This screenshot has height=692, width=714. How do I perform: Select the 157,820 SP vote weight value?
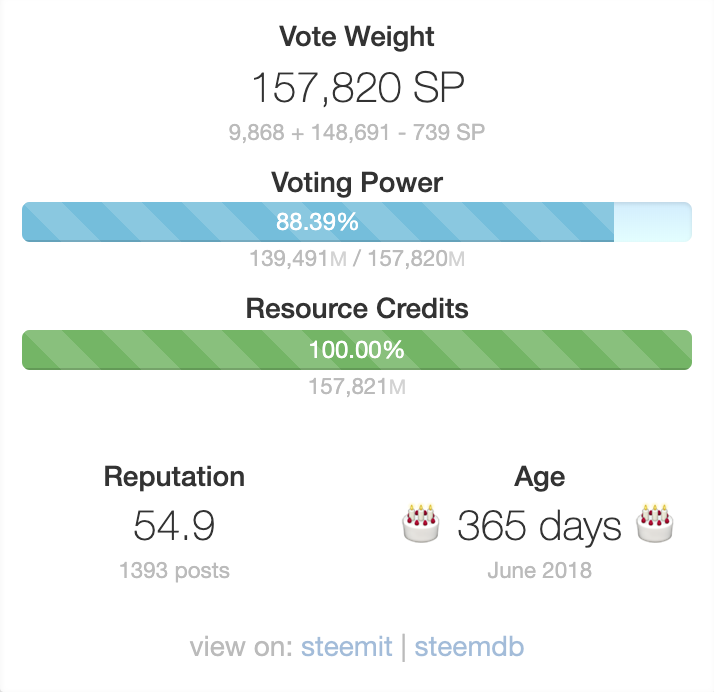pyautogui.click(x=357, y=87)
